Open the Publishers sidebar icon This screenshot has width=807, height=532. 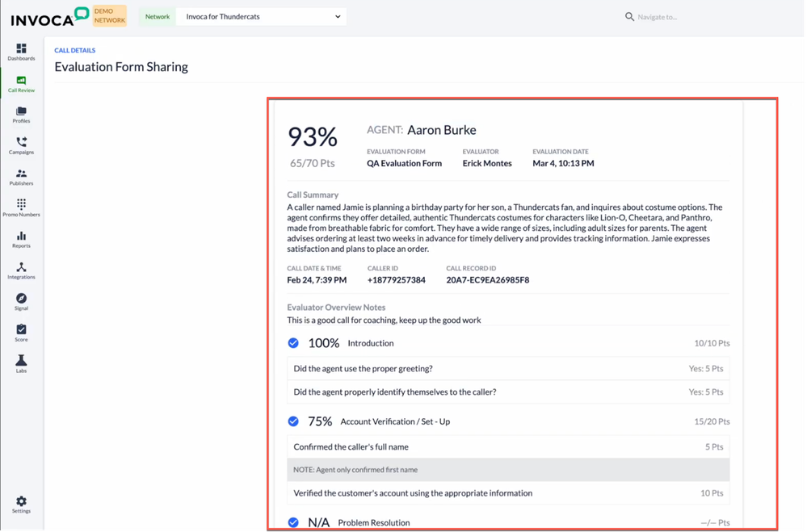click(21, 178)
